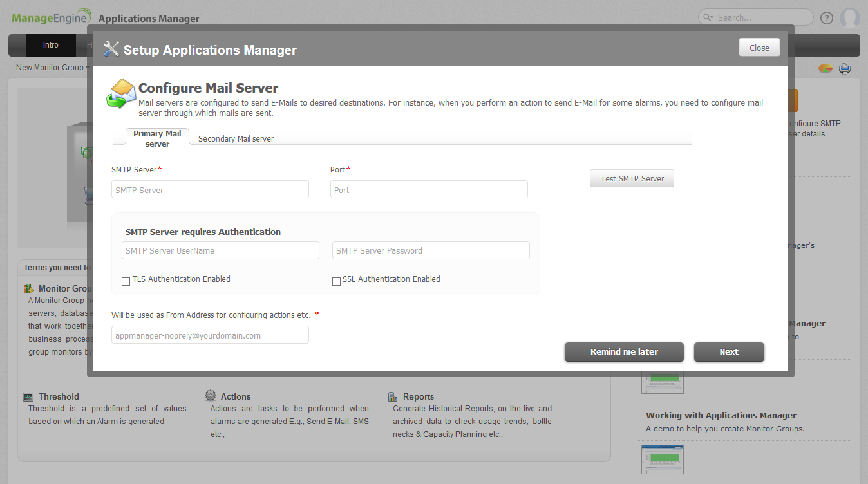The image size is (868, 484).
Task: Click the Reports heading text
Action: coord(419,397)
